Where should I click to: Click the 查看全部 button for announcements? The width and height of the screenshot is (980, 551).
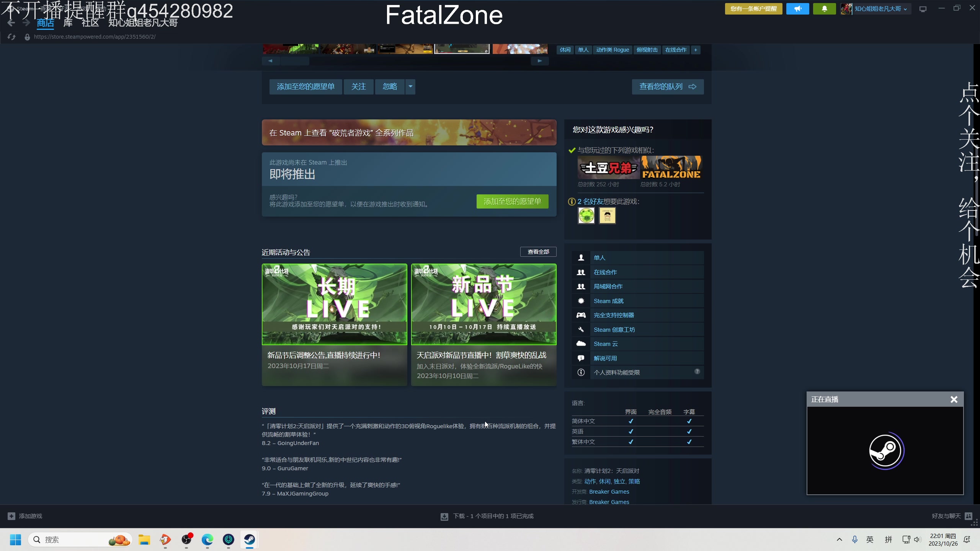coord(538,252)
